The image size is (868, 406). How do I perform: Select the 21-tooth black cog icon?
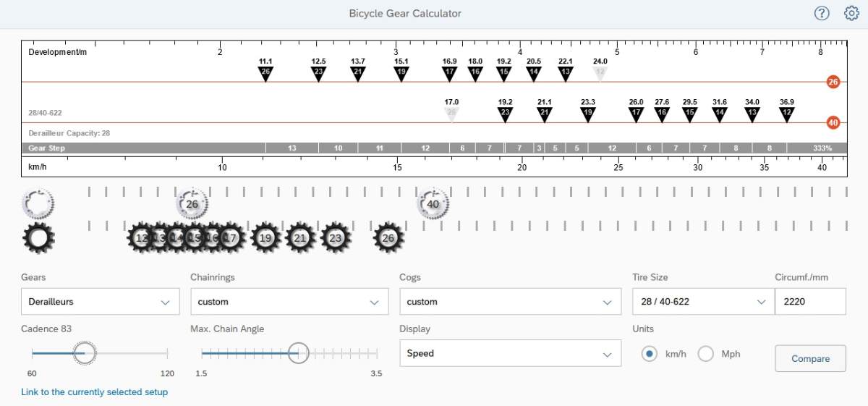(x=301, y=238)
